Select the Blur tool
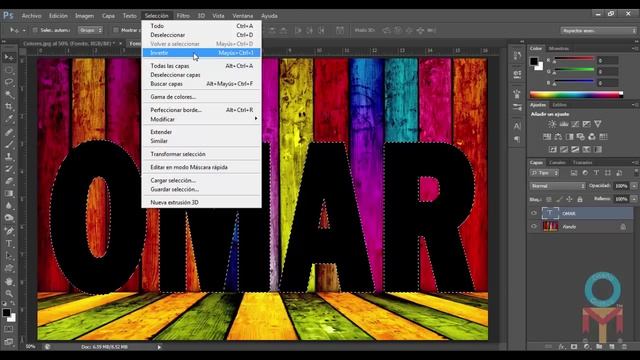The image size is (640, 360). pos(9,206)
